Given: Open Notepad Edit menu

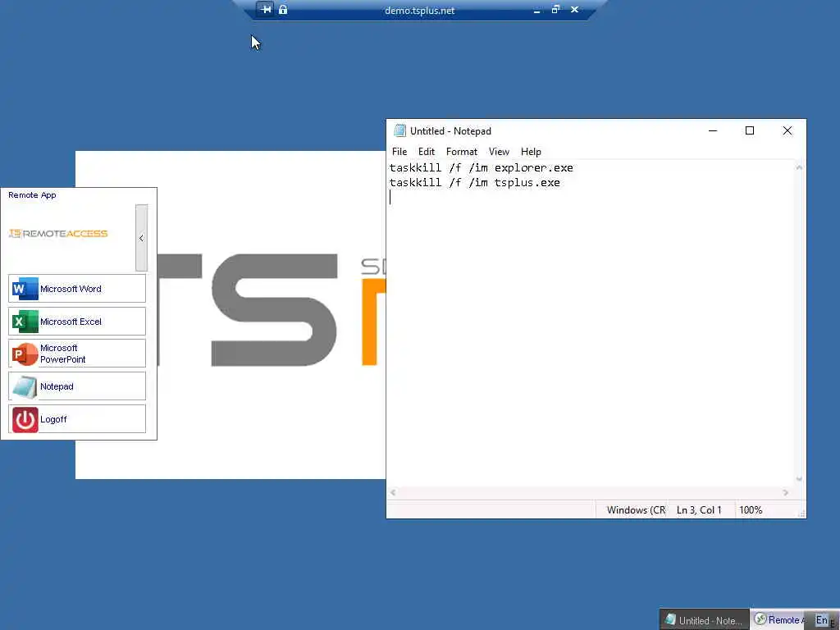Looking at the screenshot, I should [427, 152].
